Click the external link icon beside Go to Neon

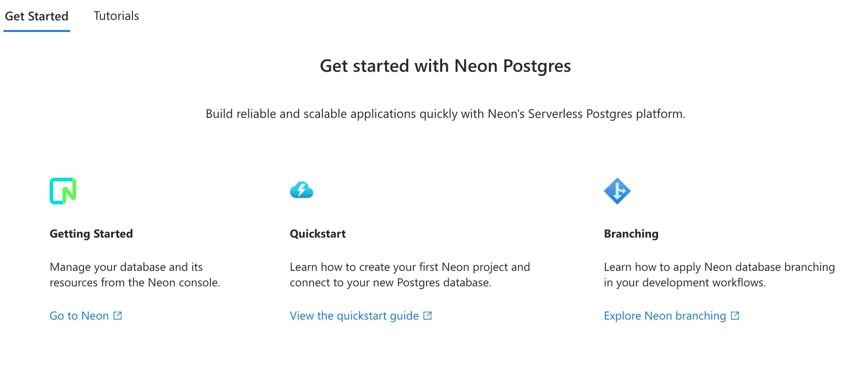click(x=118, y=315)
